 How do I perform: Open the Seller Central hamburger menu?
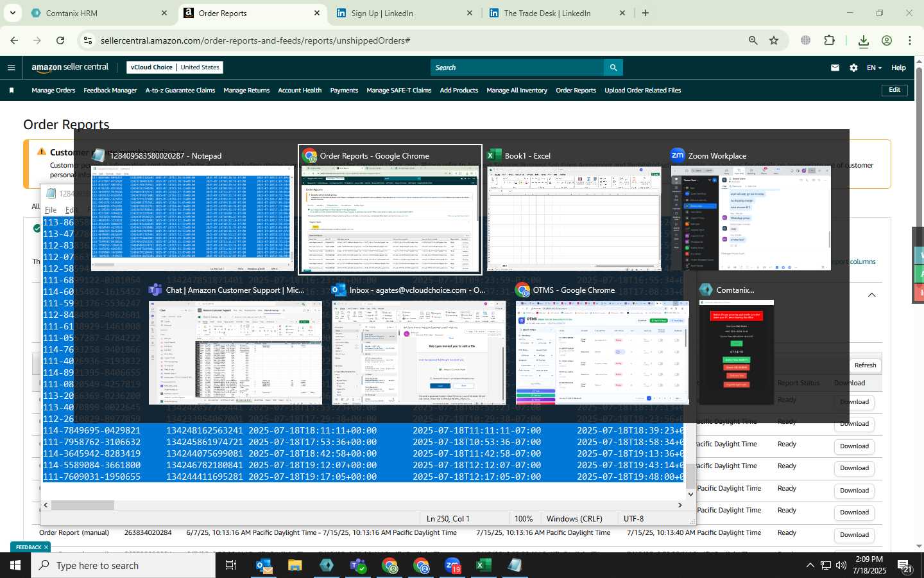click(11, 67)
